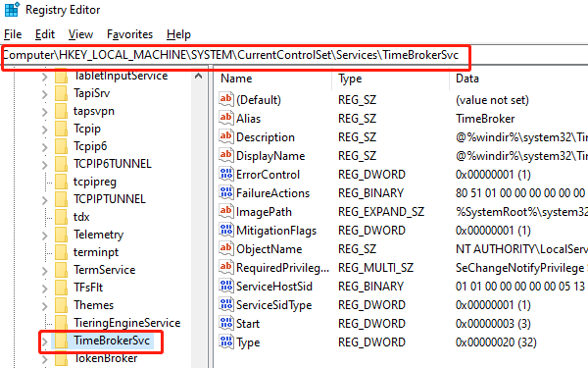Expand the TCPIP6TUNNEL key
Image resolution: width=588 pixels, height=368 pixels.
[x=45, y=165]
